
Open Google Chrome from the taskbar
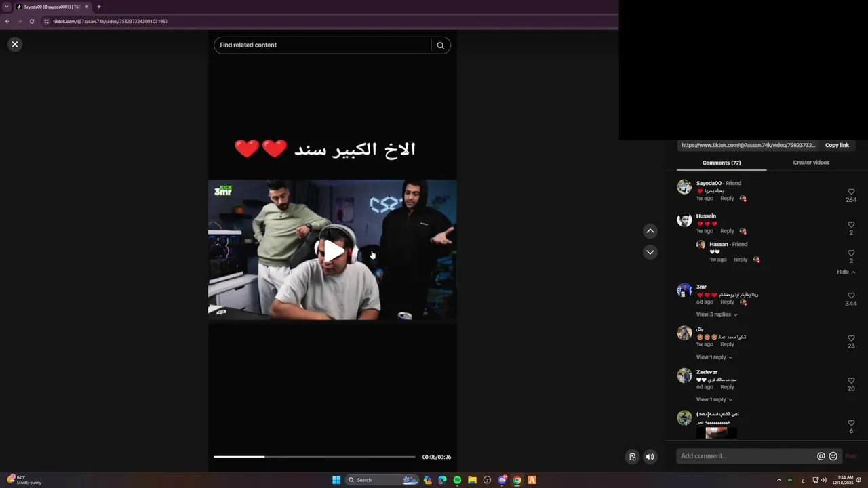[x=517, y=480]
